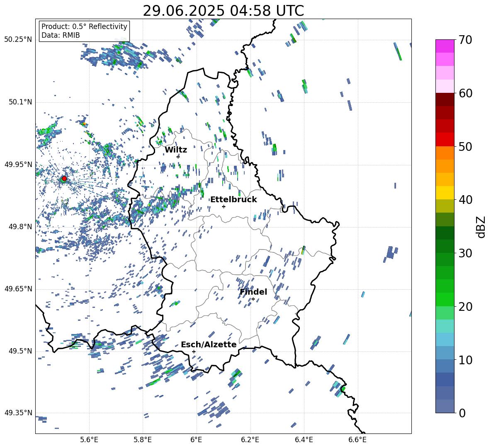Click the dark maroon colorbar band below 60

[445, 99]
